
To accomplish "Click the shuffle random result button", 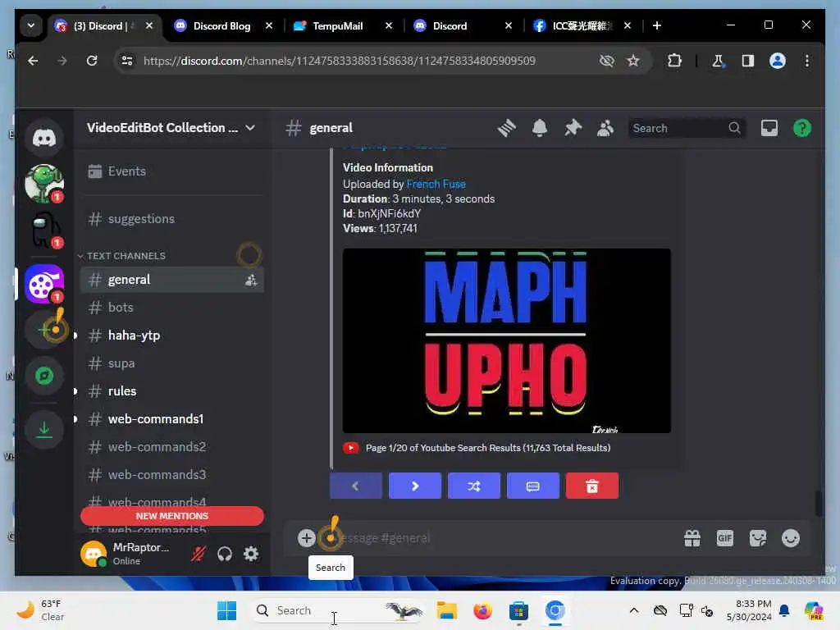I will [473, 486].
